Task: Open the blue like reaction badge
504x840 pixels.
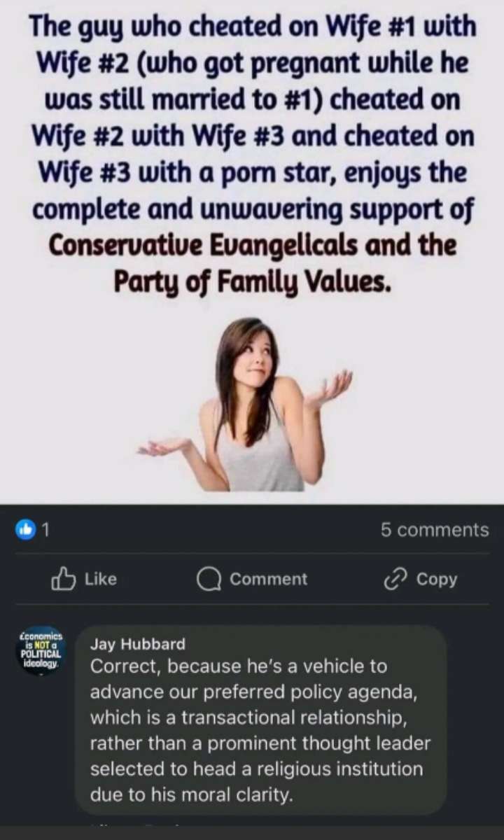Action: tap(25, 530)
